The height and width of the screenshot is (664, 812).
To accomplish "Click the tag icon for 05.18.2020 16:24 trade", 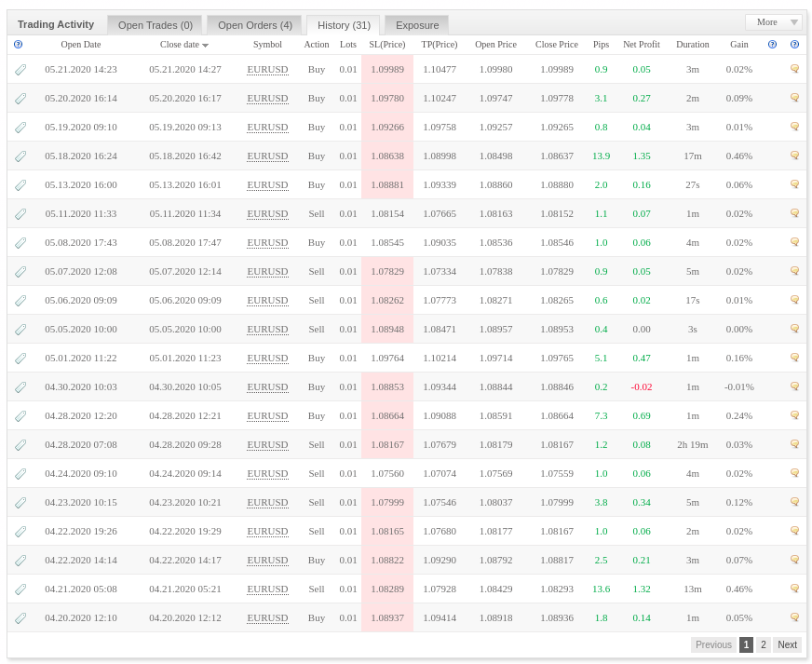I will (x=20, y=156).
